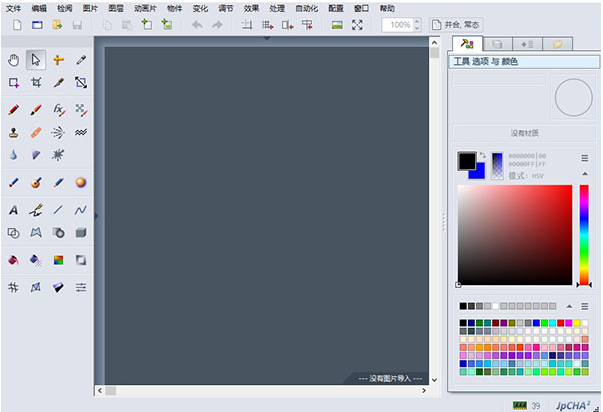Switch to the folder tab in right panel
The height and width of the screenshot is (412, 603).
coord(556,44)
